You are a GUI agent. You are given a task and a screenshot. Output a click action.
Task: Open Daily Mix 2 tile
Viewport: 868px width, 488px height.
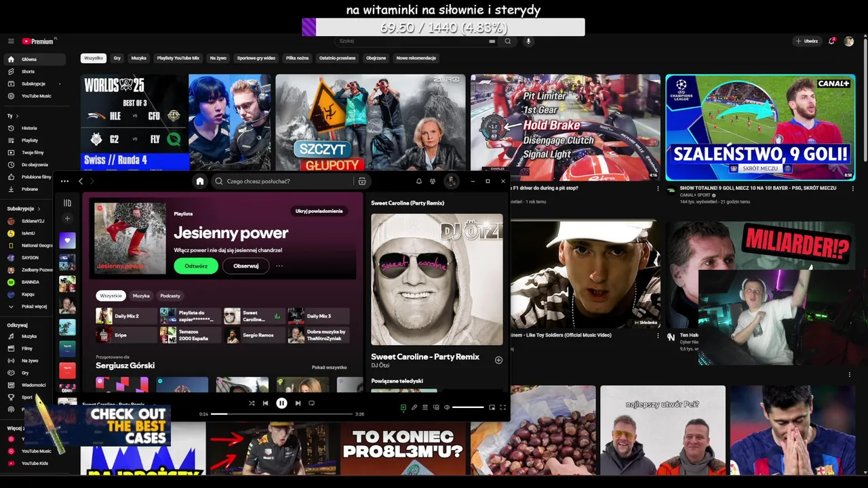[x=126, y=316]
